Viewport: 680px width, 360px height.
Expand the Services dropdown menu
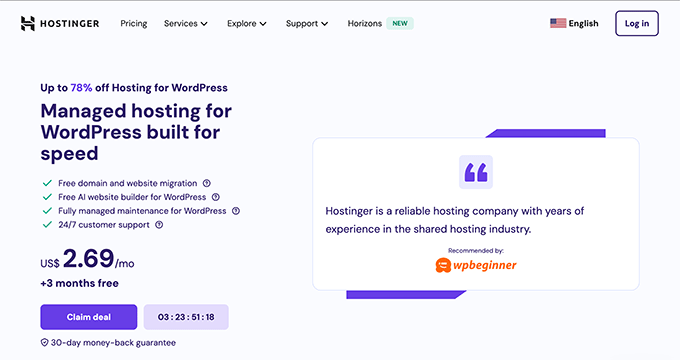pos(186,23)
